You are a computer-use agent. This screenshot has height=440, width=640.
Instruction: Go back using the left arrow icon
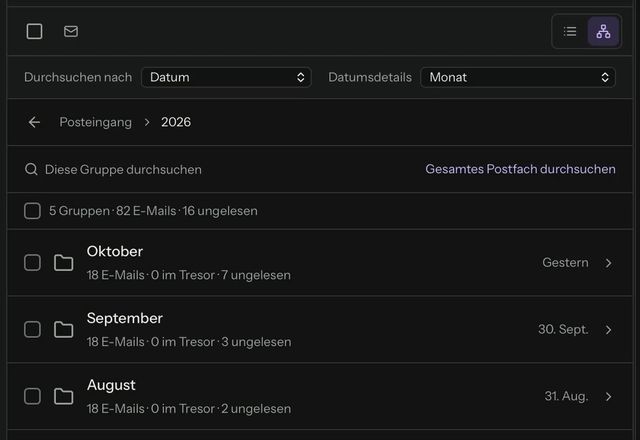tap(34, 122)
